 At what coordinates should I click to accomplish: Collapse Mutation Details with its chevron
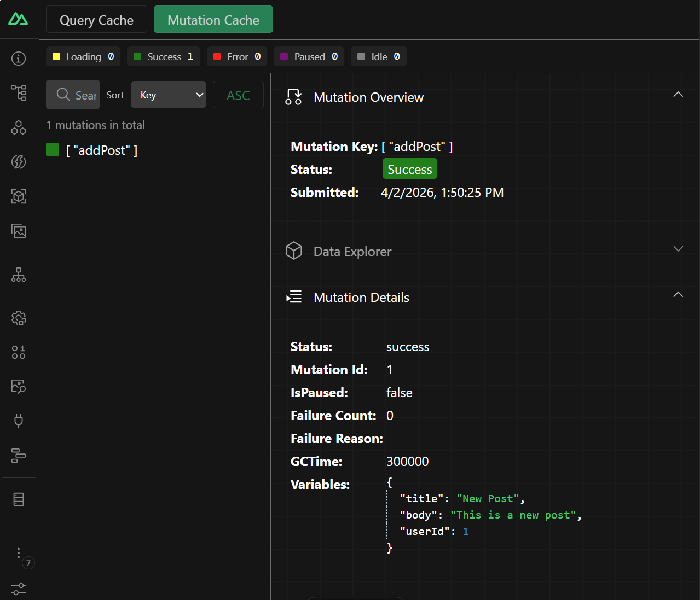point(678,294)
